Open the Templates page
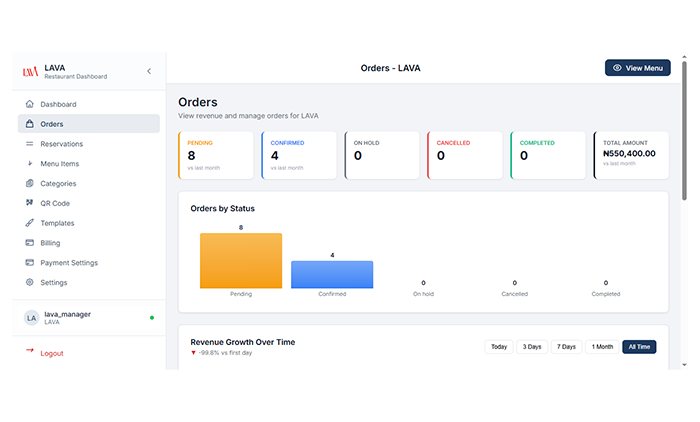Viewport: 700px width, 422px height. pyautogui.click(x=89, y=223)
